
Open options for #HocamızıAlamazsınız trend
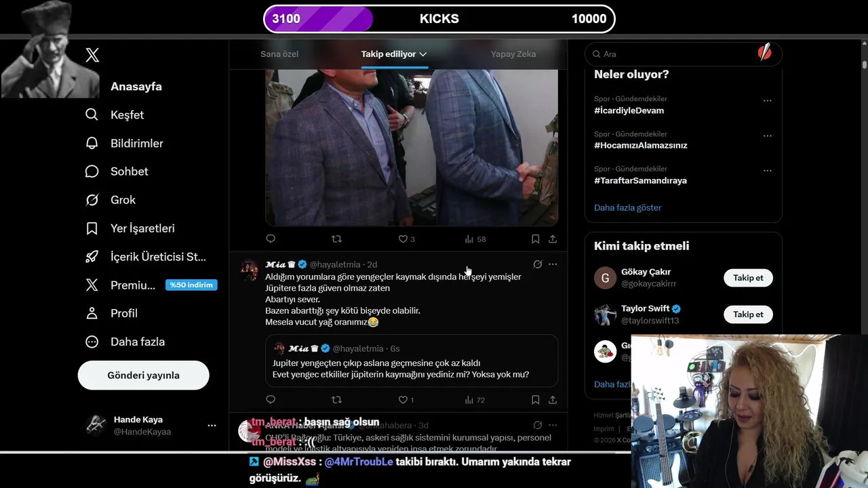tap(767, 136)
